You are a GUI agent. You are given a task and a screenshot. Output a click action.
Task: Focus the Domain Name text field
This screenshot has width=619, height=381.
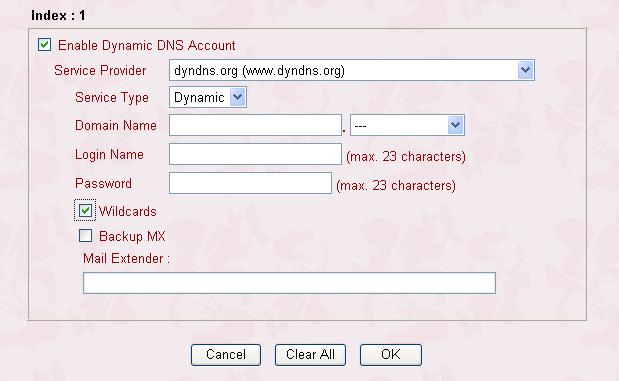(x=255, y=125)
